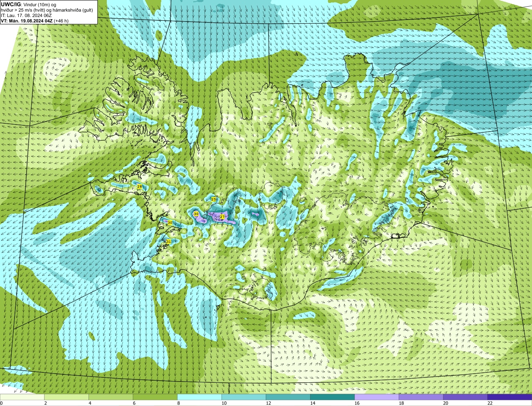
Task: Click scale number 10 on the color bar
Action: pos(224,403)
